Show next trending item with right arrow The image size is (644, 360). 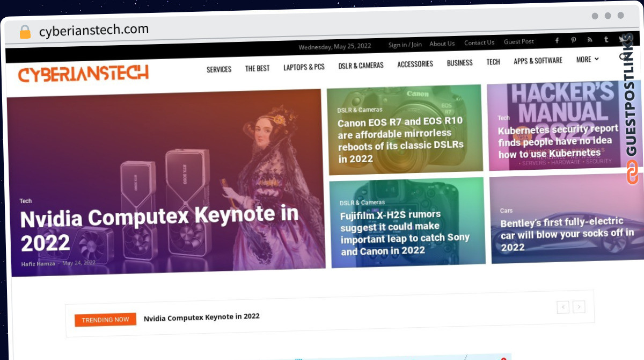click(x=579, y=307)
